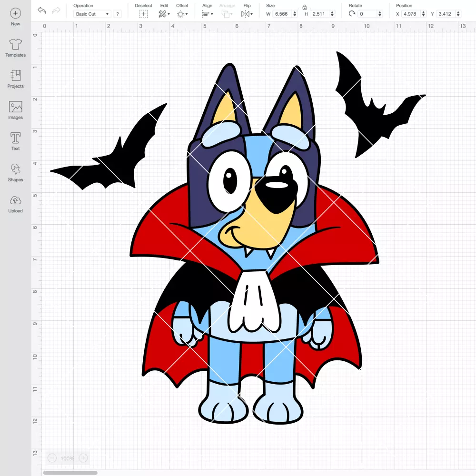Image resolution: width=476 pixels, height=476 pixels.
Task: Click the New project icon
Action: [x=16, y=13]
